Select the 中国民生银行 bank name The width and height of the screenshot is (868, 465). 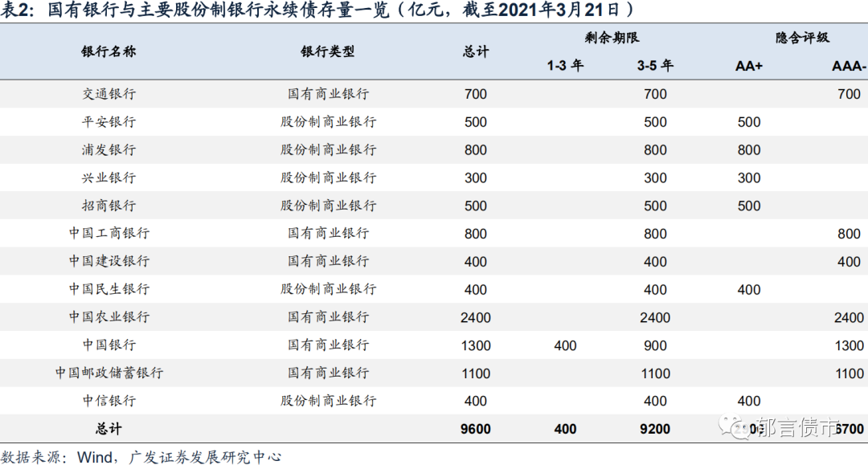[x=108, y=289]
